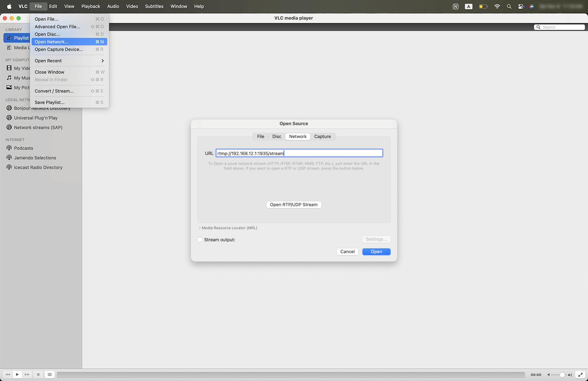Click the Siri icon in the menu bar
588x381 pixels.
[532, 6]
